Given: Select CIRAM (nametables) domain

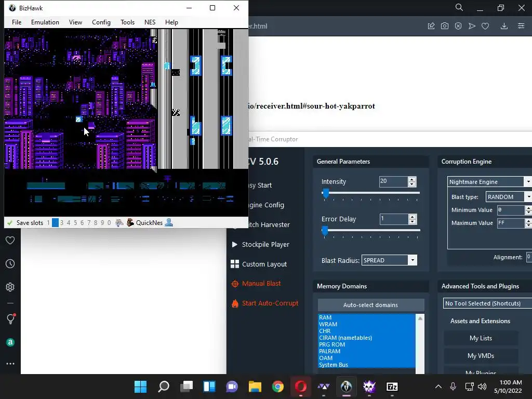Looking at the screenshot, I should [x=366, y=338].
